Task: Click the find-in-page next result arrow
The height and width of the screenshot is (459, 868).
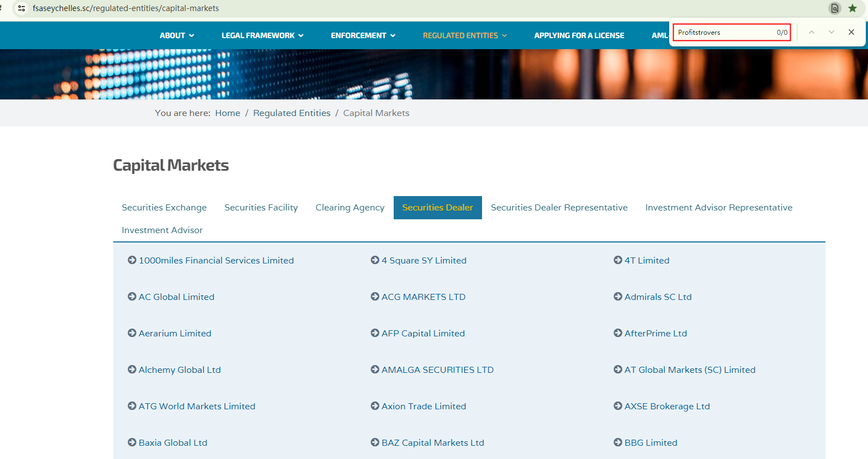Action: 831,33
